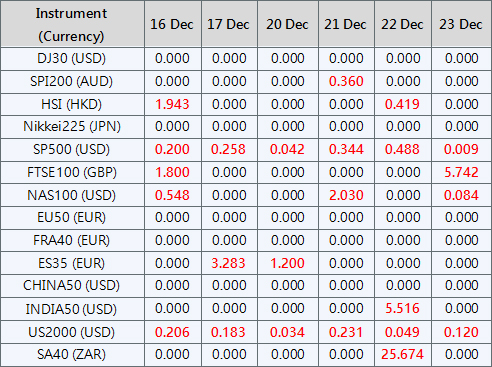This screenshot has width=492, height=367.
Task: Click the FRA40 (EUR) row label
Action: point(71,240)
